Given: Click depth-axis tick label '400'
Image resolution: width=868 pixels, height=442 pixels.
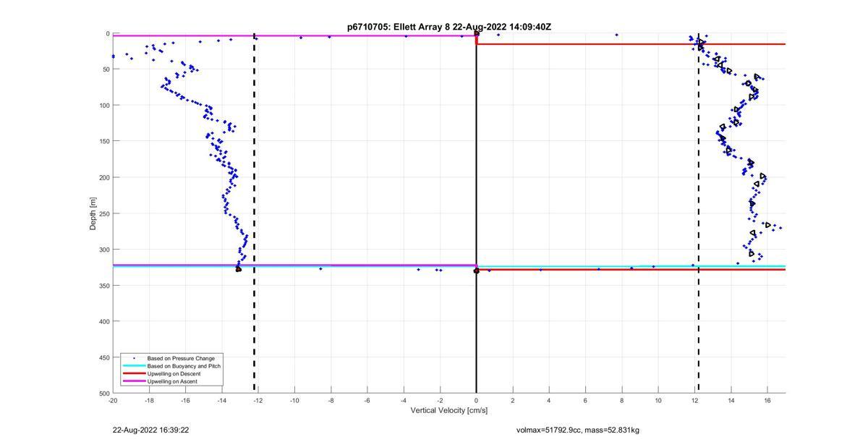Looking at the screenshot, I should click(x=104, y=321).
